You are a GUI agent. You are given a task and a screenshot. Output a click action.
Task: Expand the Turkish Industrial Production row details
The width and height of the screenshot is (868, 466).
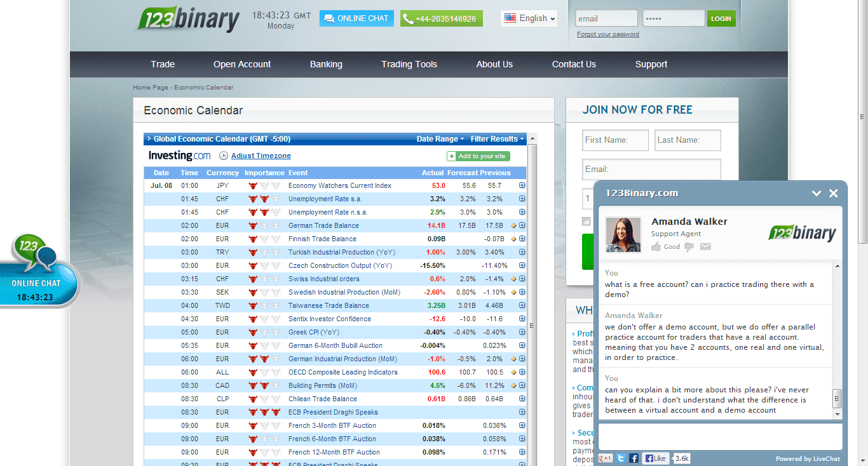(x=522, y=252)
